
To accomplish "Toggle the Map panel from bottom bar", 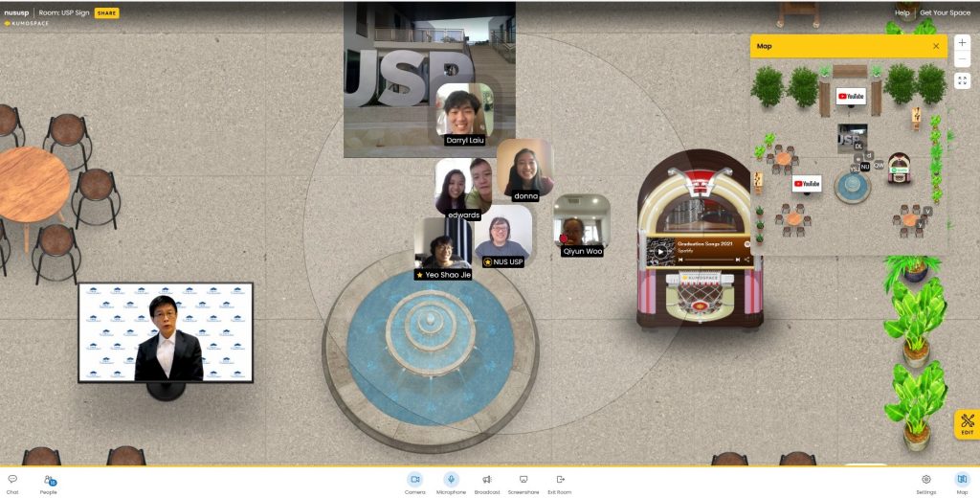I will pos(962,482).
